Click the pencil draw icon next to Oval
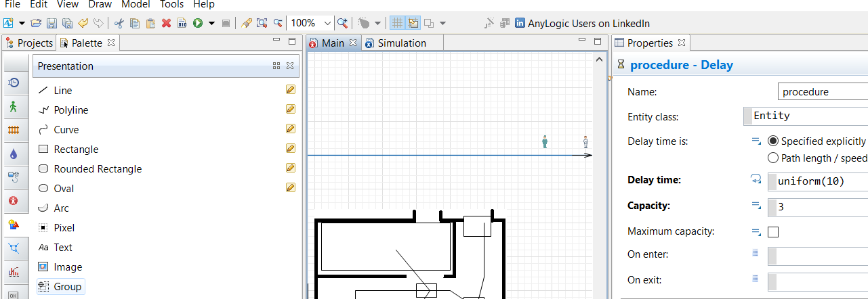This screenshot has height=299, width=868. click(x=291, y=188)
